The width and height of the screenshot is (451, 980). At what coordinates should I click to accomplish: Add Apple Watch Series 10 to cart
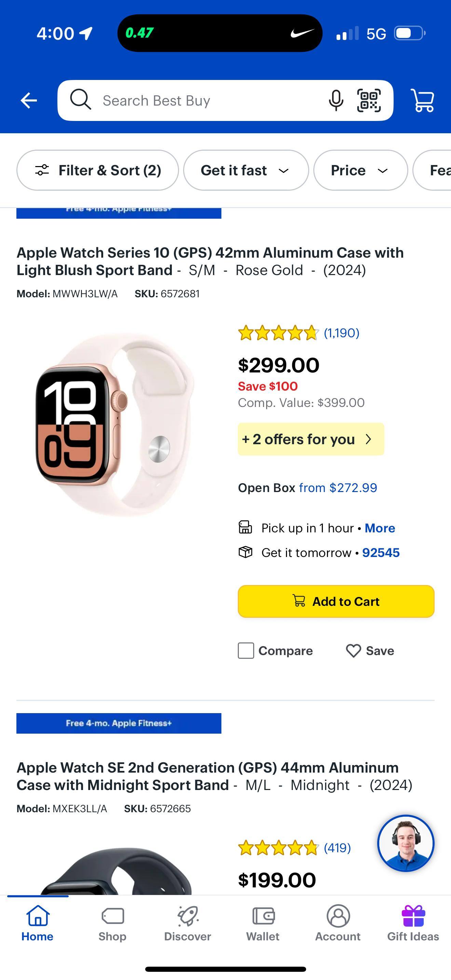pyautogui.click(x=336, y=601)
